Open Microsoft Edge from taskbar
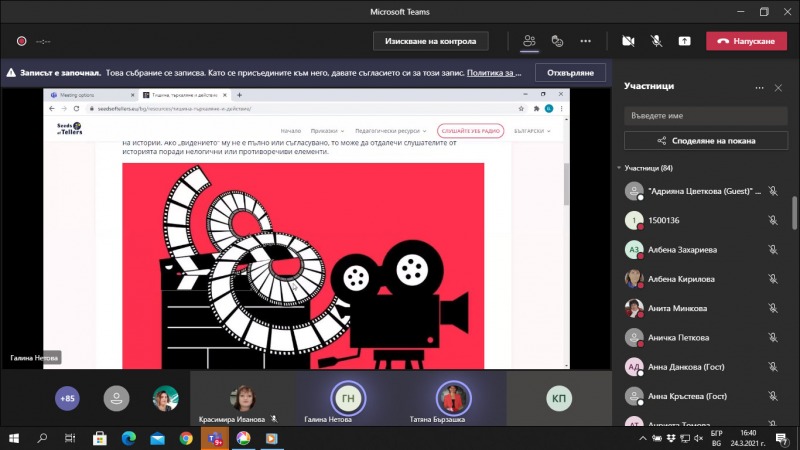 129,438
